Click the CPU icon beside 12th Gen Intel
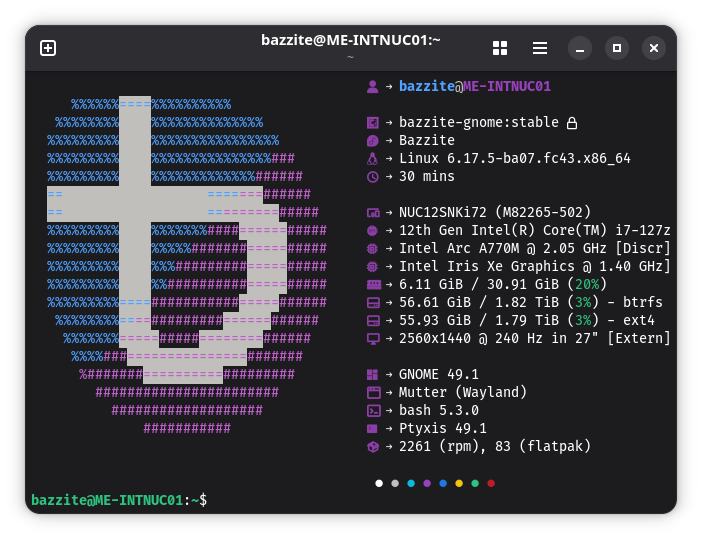Image resolution: width=702 pixels, height=539 pixels. point(373,231)
